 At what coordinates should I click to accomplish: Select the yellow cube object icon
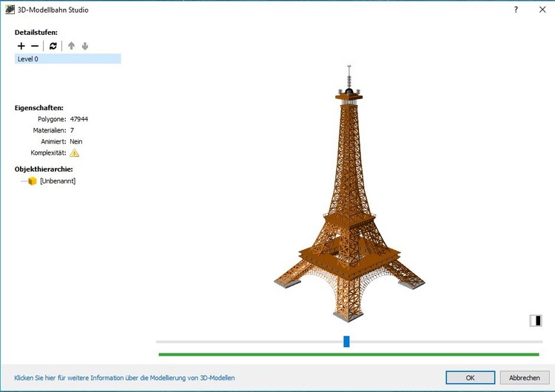pyautogui.click(x=33, y=181)
